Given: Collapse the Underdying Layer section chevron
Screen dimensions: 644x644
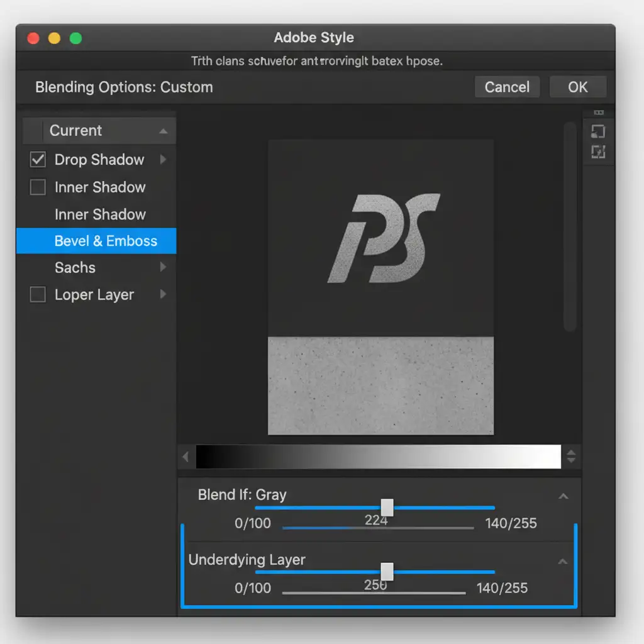Looking at the screenshot, I should 563,561.
